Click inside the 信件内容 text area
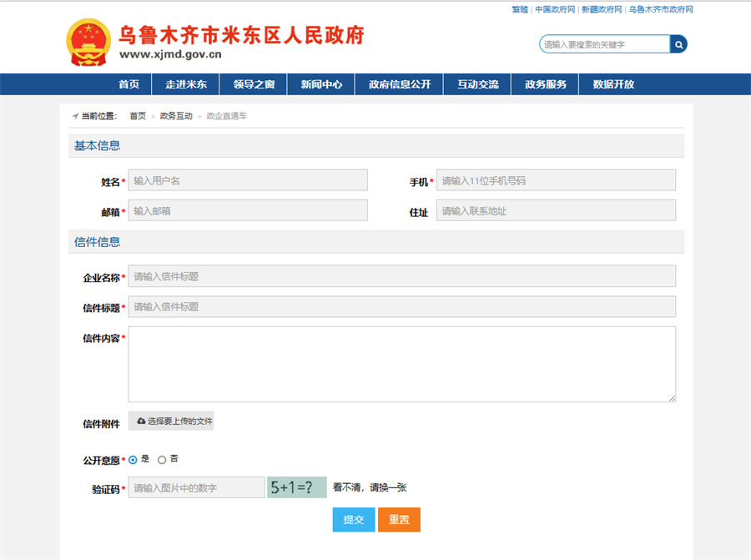The height and width of the screenshot is (560, 751). click(401, 364)
